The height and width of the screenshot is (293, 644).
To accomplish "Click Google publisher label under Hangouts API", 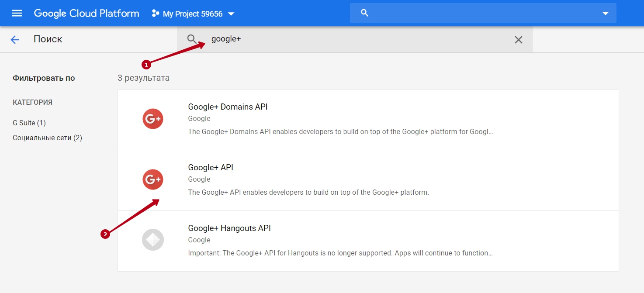I will pos(199,240).
